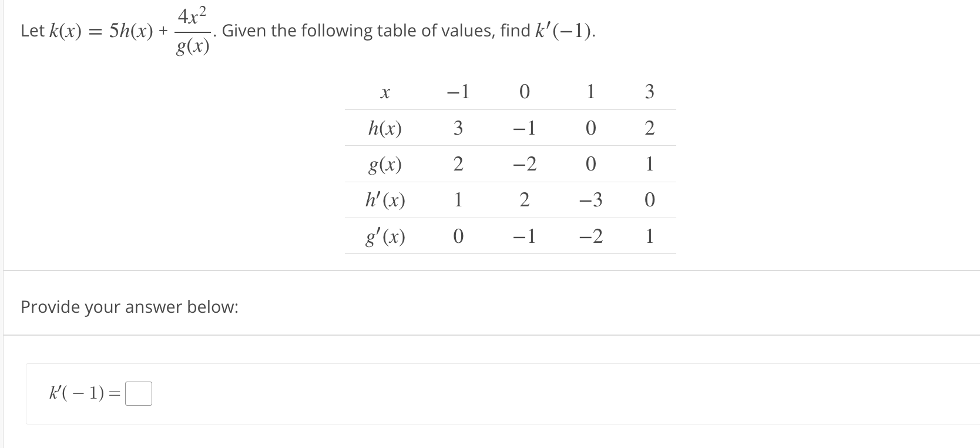The height and width of the screenshot is (448, 980).
Task: Select the value −2 under g(x) at x=0
Action: pyautogui.click(x=525, y=165)
